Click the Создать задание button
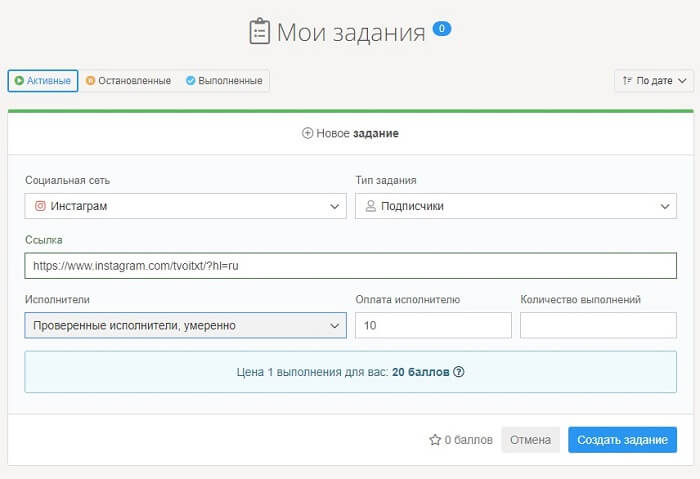700x479 pixels. point(622,440)
